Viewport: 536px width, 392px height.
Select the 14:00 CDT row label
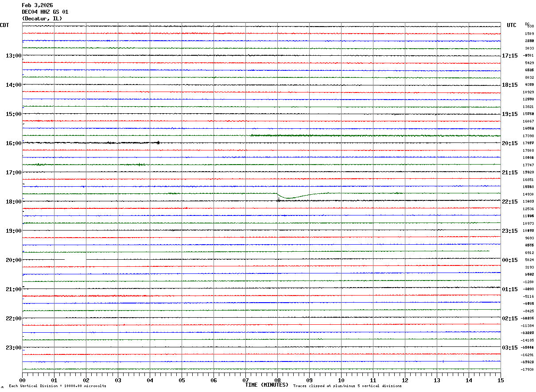point(13,85)
